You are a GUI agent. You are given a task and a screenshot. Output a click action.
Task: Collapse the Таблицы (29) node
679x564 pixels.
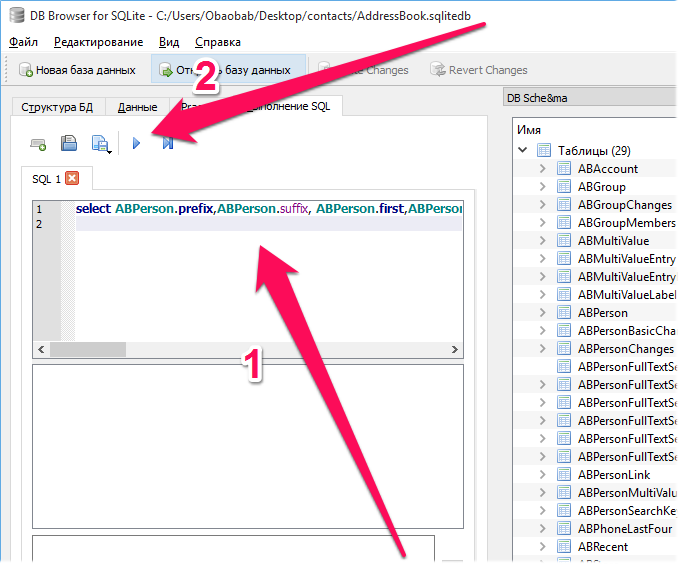[x=523, y=150]
